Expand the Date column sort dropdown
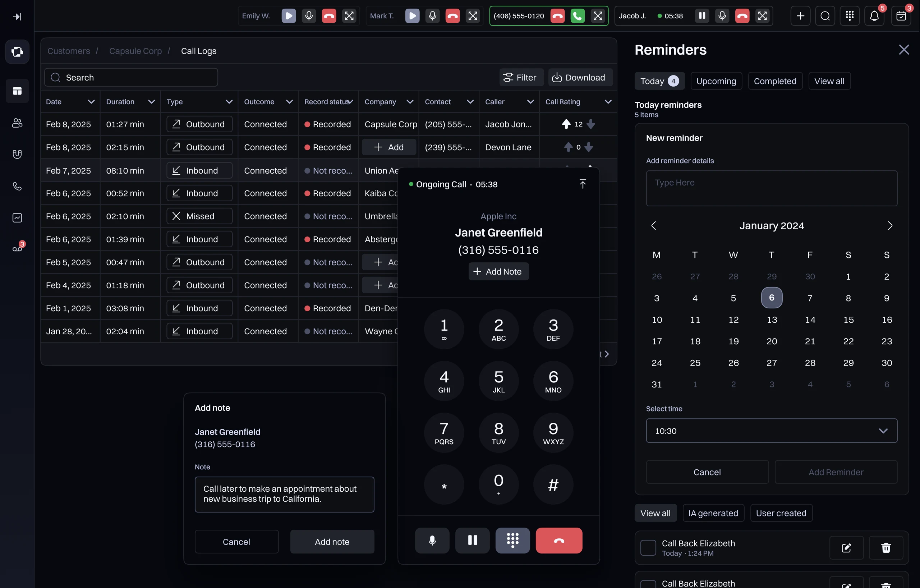Image resolution: width=920 pixels, height=588 pixels. coord(91,102)
